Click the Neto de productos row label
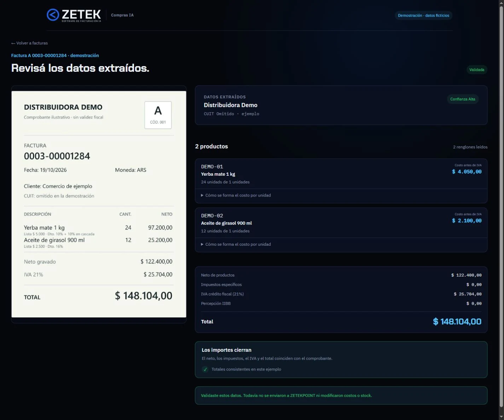This screenshot has width=504, height=420. 218,275
